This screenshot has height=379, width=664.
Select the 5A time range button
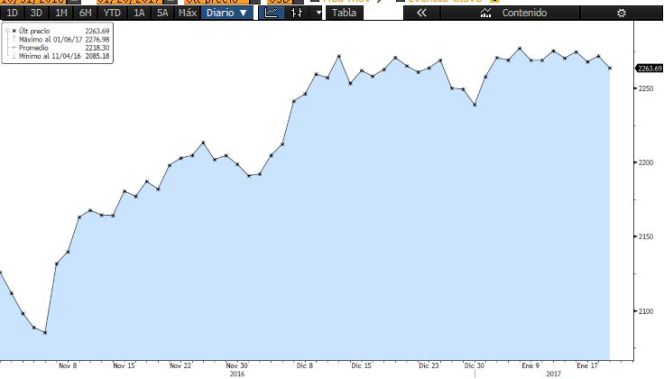(163, 13)
